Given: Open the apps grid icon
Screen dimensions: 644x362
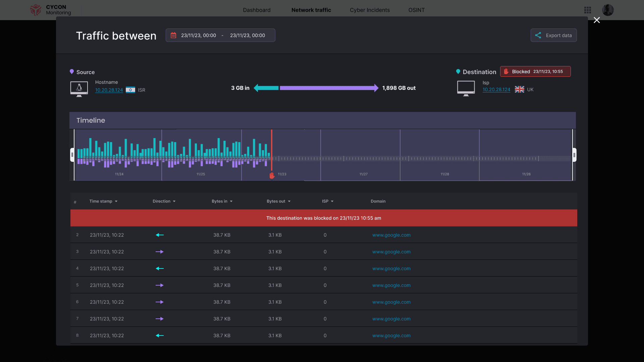Looking at the screenshot, I should pyautogui.click(x=588, y=10).
